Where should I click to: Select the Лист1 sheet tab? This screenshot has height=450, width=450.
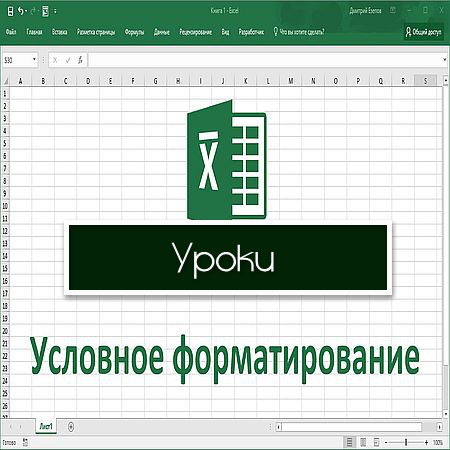click(x=46, y=426)
